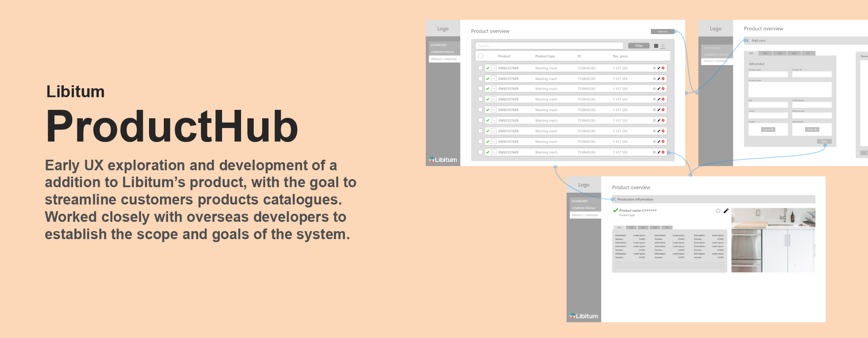
Task: Click Libitum logo in product list sidebar
Action: pos(443,160)
